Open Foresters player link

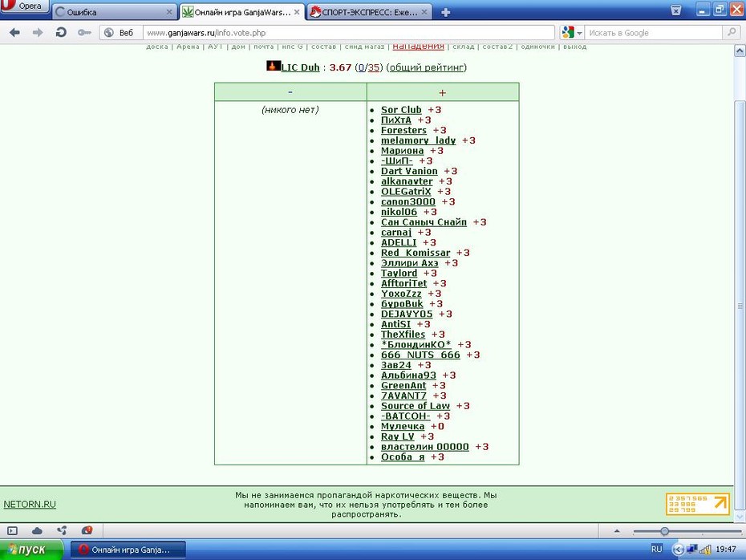(403, 130)
